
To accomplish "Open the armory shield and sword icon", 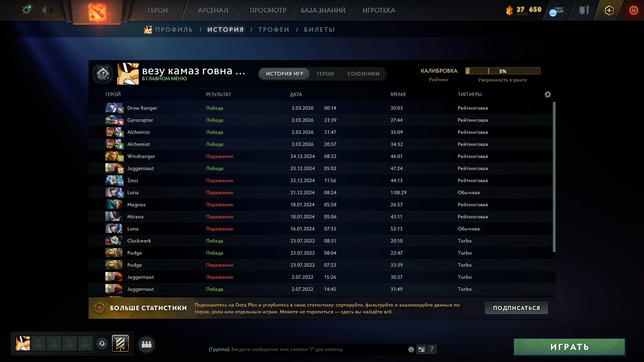I will tap(584, 10).
